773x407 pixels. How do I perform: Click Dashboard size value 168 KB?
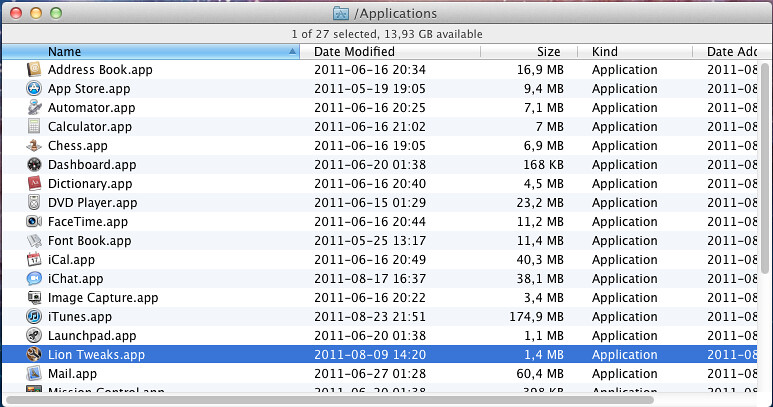[543, 165]
